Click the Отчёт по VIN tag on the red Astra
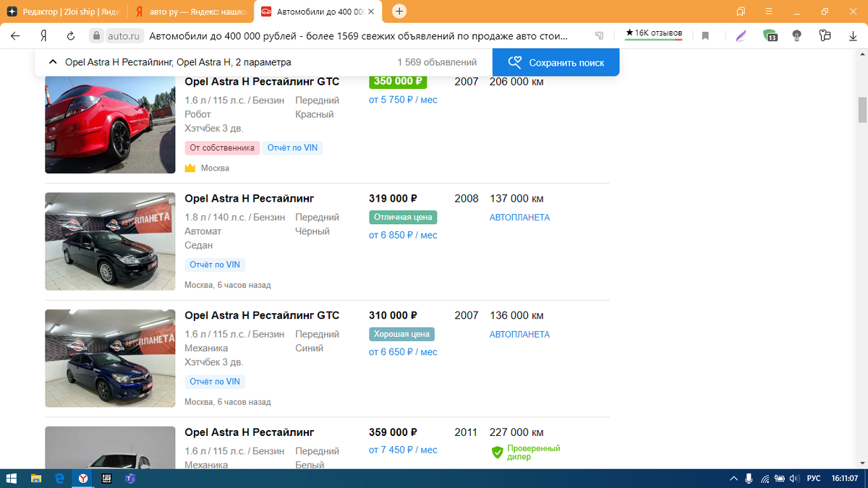The height and width of the screenshot is (488, 868). (x=292, y=147)
